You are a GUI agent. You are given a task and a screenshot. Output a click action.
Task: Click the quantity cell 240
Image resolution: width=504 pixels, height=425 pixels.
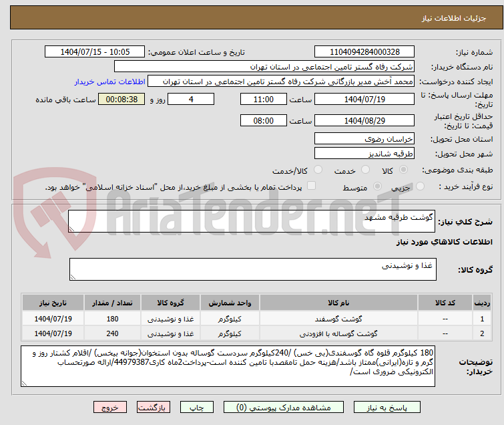[112, 333]
